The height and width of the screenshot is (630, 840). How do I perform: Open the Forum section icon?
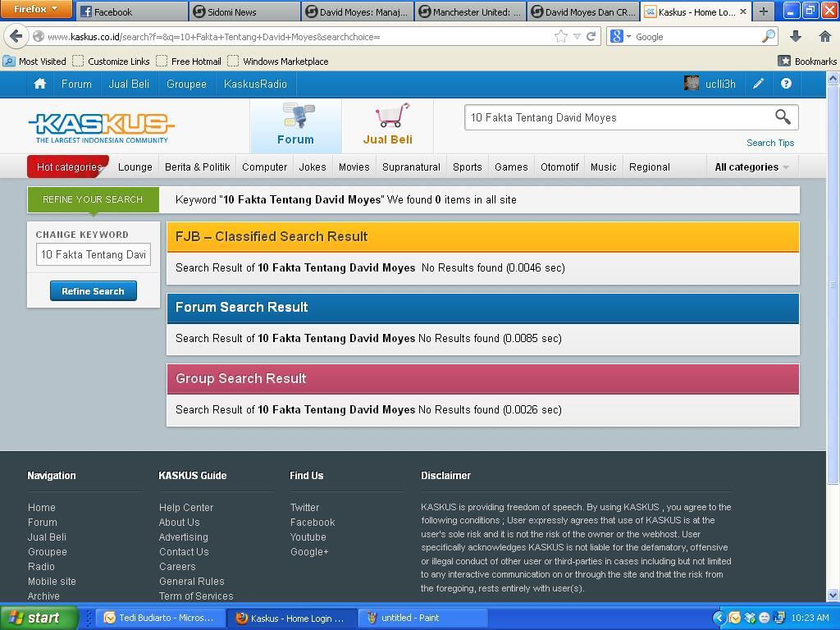[x=299, y=115]
